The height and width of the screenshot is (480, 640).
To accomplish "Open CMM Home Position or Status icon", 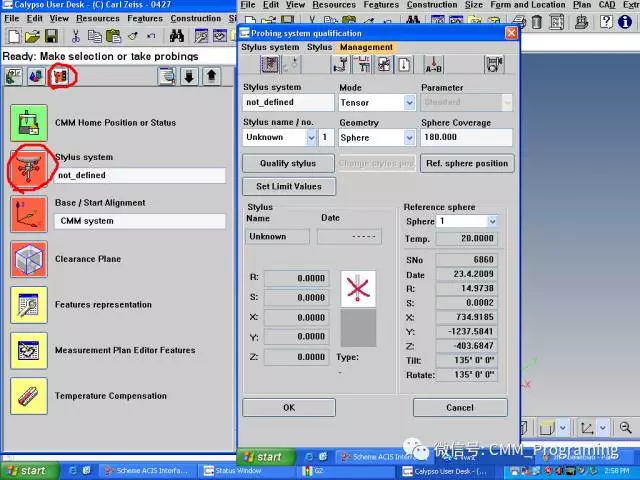I will click(x=29, y=122).
